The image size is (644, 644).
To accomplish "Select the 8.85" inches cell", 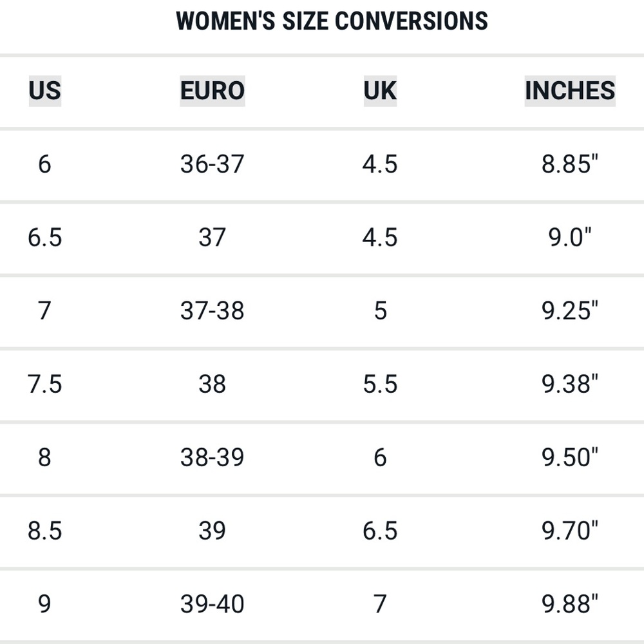I will (x=570, y=164).
